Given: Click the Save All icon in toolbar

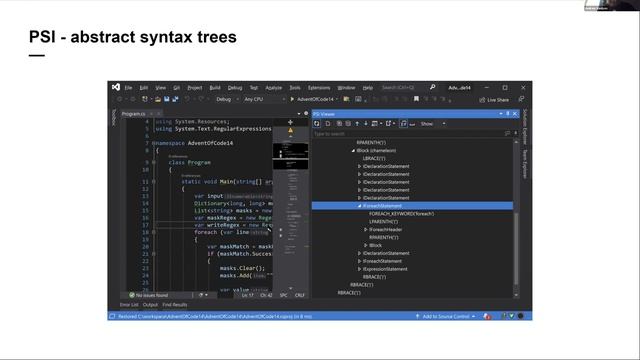Looking at the screenshot, I should coord(176,99).
